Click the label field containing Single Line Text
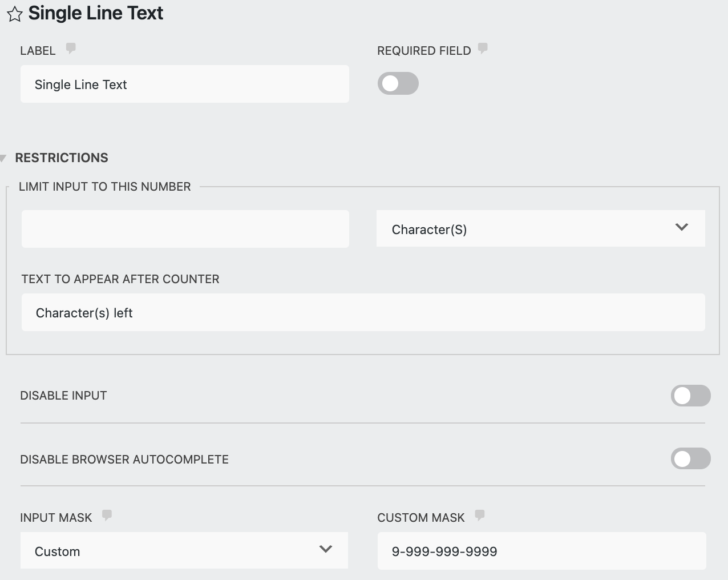Screen dimensions: 728x580 click(x=184, y=84)
